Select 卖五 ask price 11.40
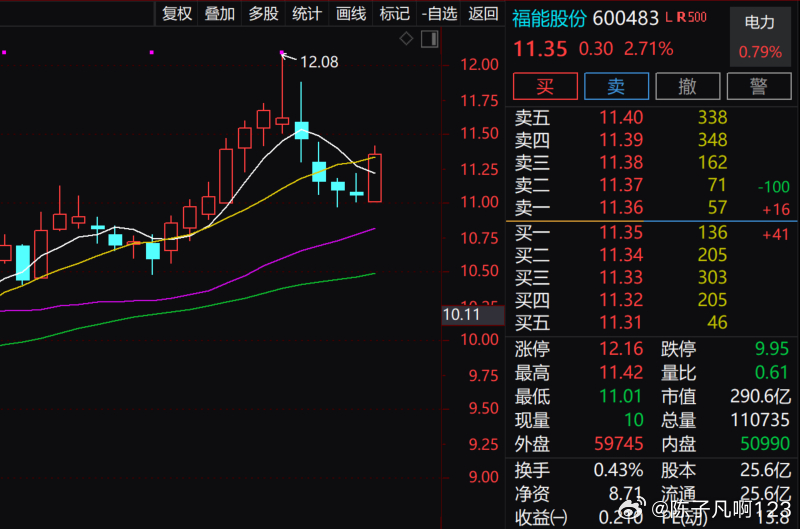 point(621,118)
